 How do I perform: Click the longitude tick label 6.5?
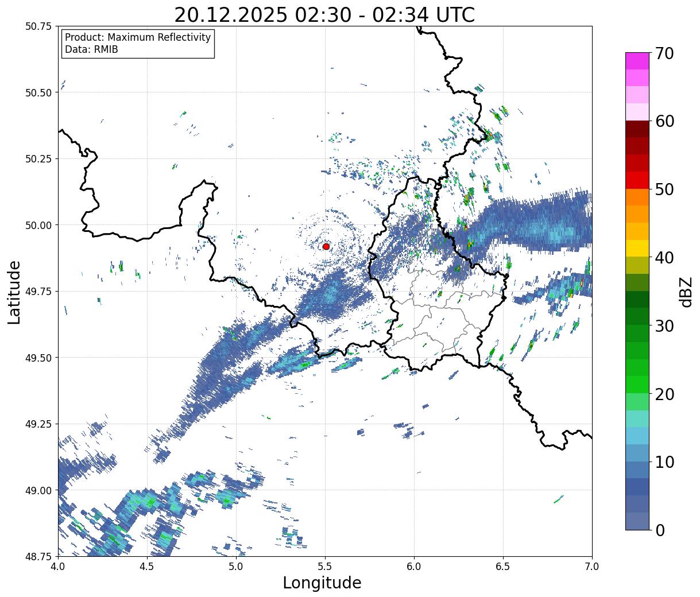tap(503, 567)
